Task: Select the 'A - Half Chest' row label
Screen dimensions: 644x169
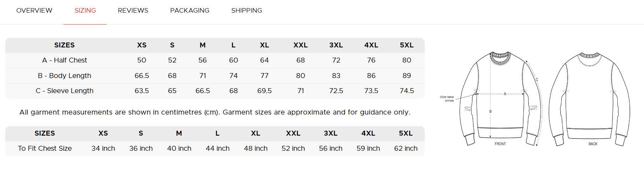Action: [x=65, y=60]
